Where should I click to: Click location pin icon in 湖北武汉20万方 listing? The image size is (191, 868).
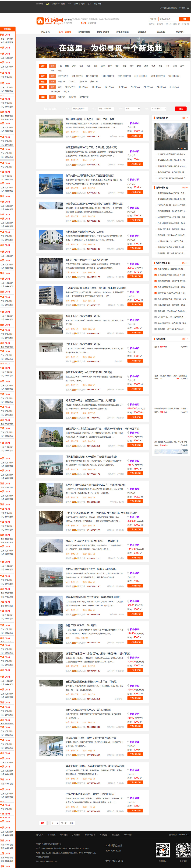point(128,404)
